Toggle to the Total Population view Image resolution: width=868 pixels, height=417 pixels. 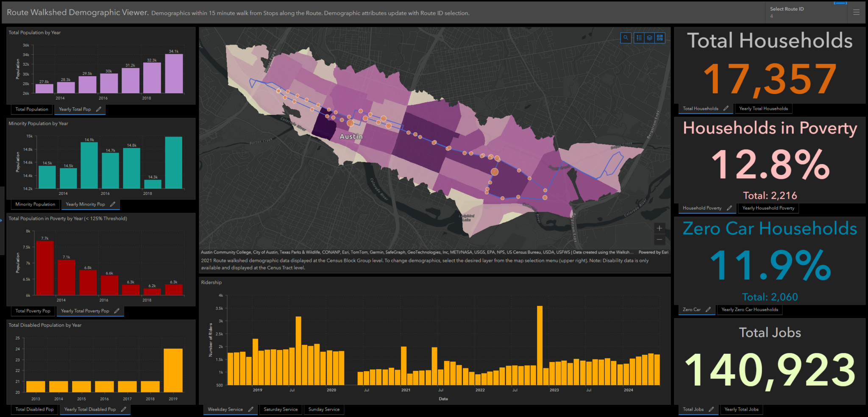tap(31, 109)
